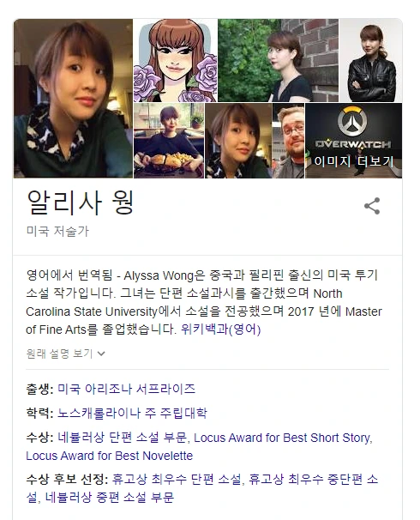Follow the 미국 아리조나 서프라이즈 birthplace link

pyautogui.click(x=127, y=389)
